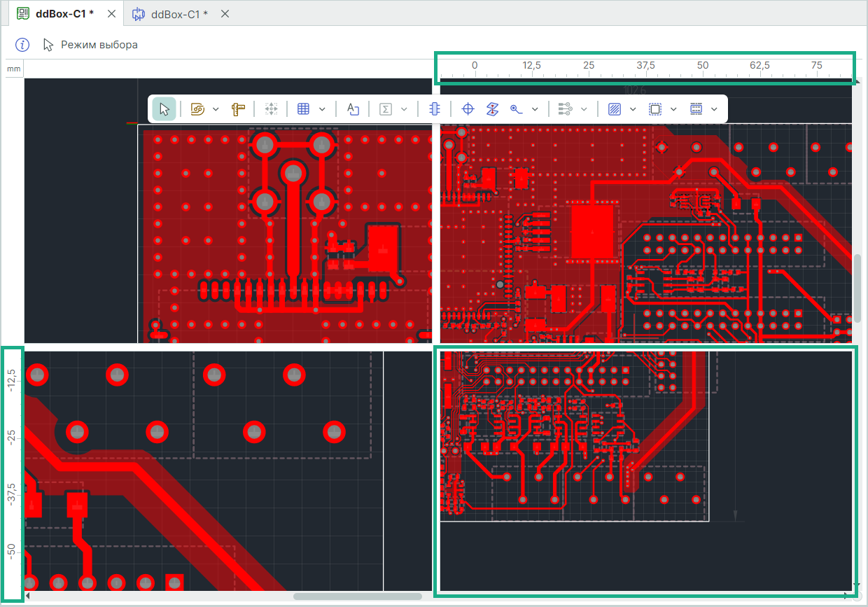This screenshot has height=607, width=868.
Task: Select the first ddBox-C1 board tab
Action: (64, 14)
